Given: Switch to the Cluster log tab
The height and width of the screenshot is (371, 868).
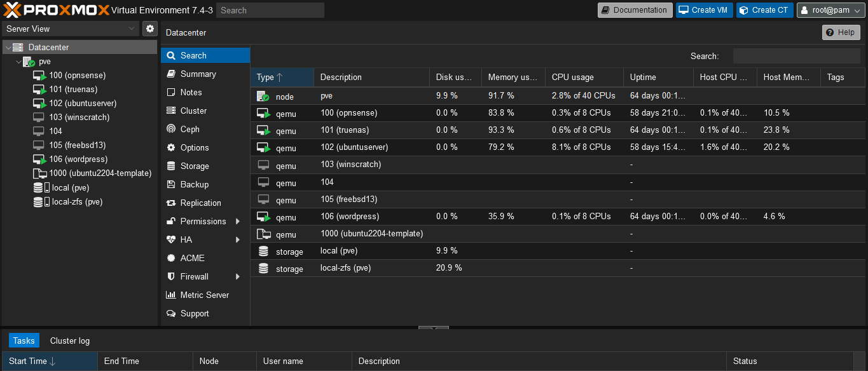Looking at the screenshot, I should pos(70,341).
